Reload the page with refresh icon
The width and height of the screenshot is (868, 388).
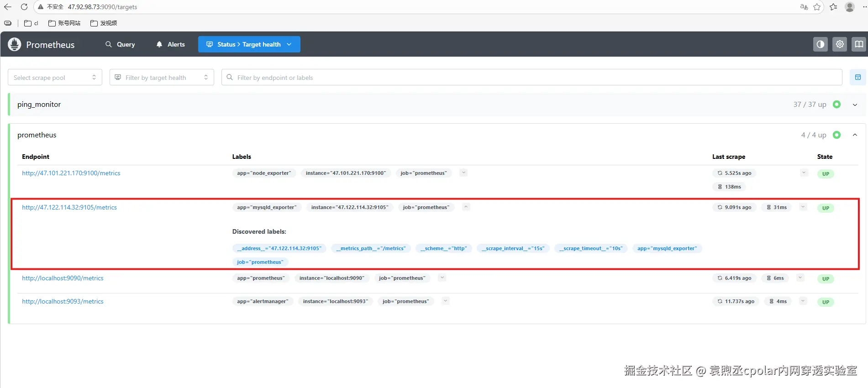[x=24, y=7]
